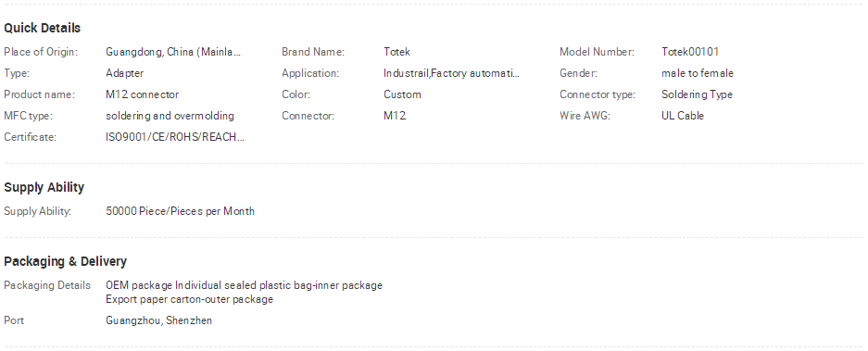Click the Totek brand name value
Viewport: 868px width, 351px height.
[396, 52]
